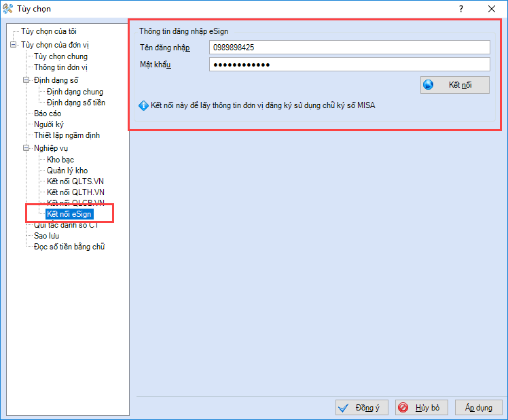Select Tùy chọn của đơn vị item
This screenshot has height=420, width=508.
pyautogui.click(x=55, y=45)
